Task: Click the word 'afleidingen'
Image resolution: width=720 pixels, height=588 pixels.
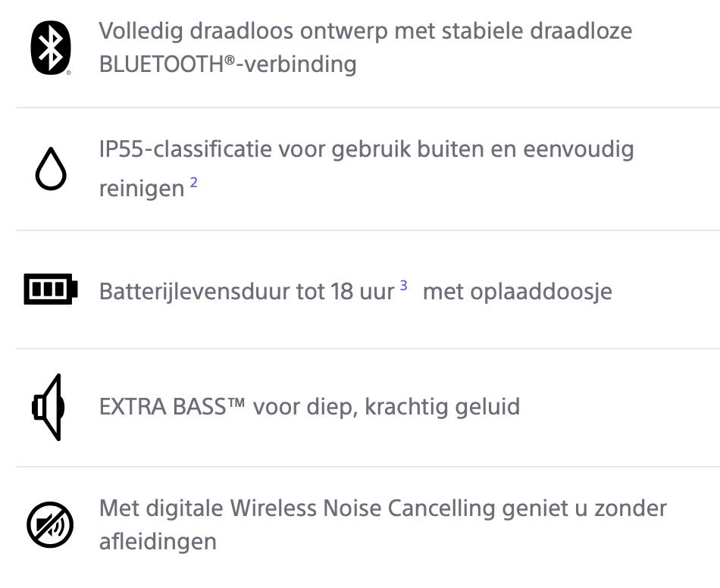Action: click(x=158, y=542)
